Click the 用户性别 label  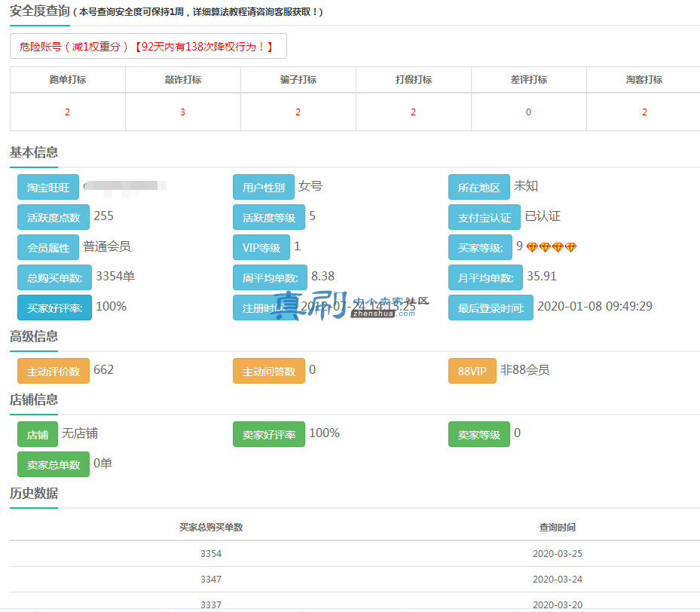264,187
